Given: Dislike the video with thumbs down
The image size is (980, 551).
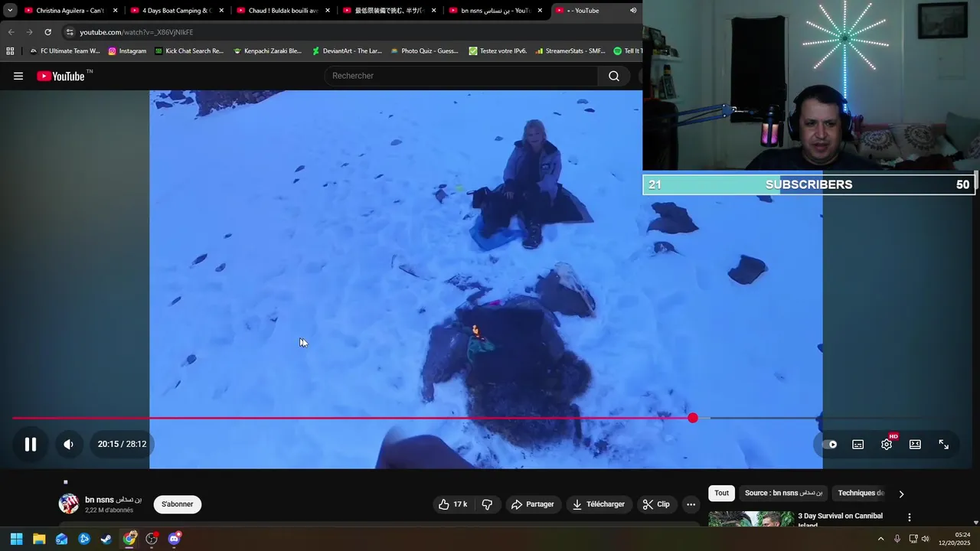Looking at the screenshot, I should tap(487, 504).
